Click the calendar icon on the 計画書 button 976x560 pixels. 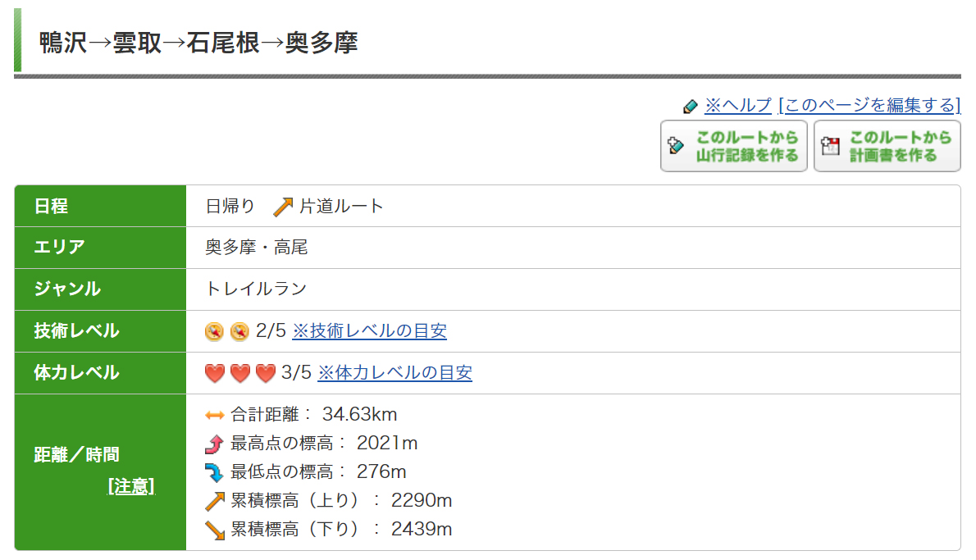[830, 146]
